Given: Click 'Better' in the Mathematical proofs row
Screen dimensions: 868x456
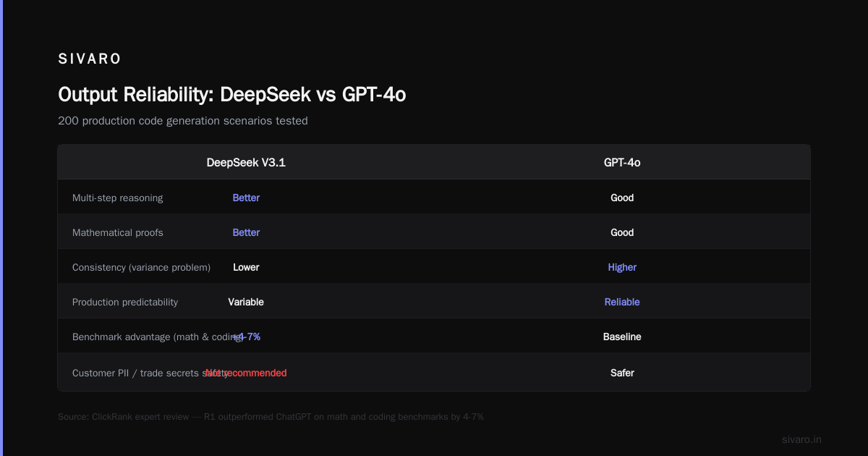Looking at the screenshot, I should point(246,232).
